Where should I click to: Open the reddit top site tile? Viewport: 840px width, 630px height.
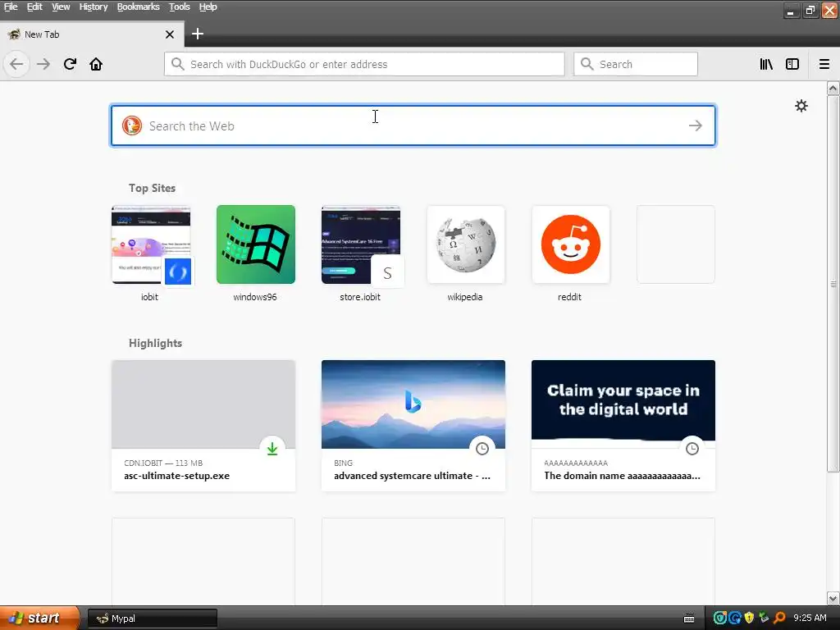coord(571,244)
